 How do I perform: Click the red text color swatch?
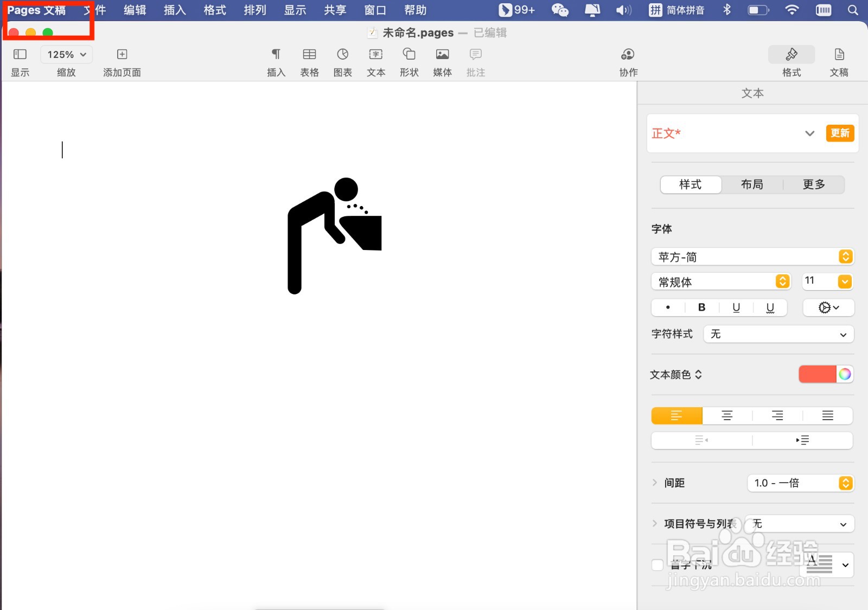pyautogui.click(x=818, y=374)
